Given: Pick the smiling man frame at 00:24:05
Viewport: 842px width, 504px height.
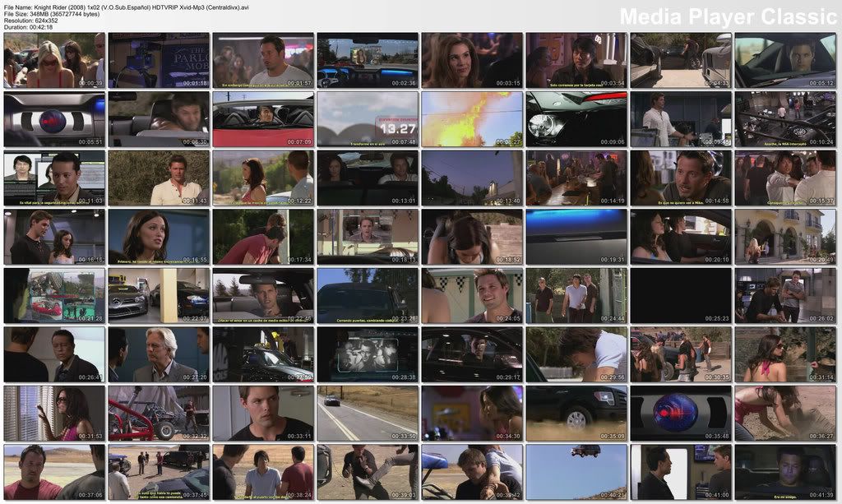Looking at the screenshot, I should tap(472, 296).
